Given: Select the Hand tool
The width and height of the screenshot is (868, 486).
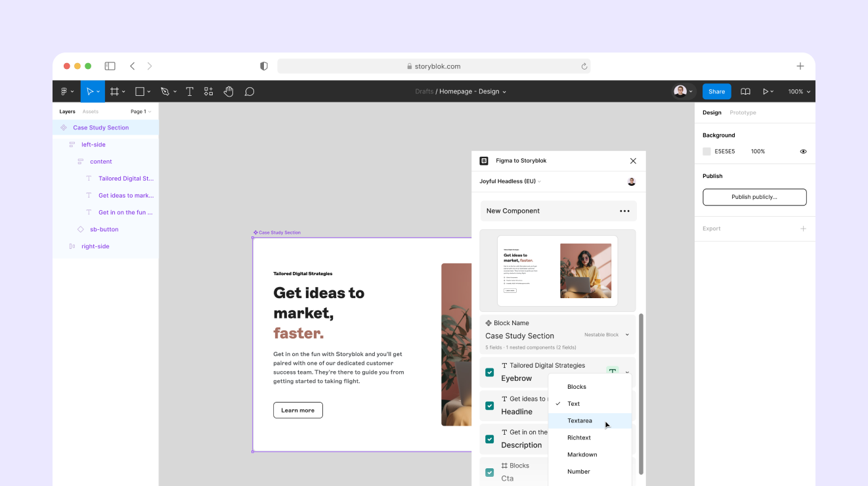Looking at the screenshot, I should (x=228, y=91).
